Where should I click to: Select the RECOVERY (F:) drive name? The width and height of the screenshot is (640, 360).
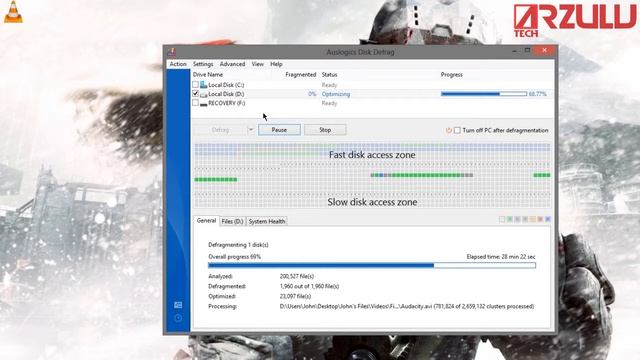pos(227,104)
